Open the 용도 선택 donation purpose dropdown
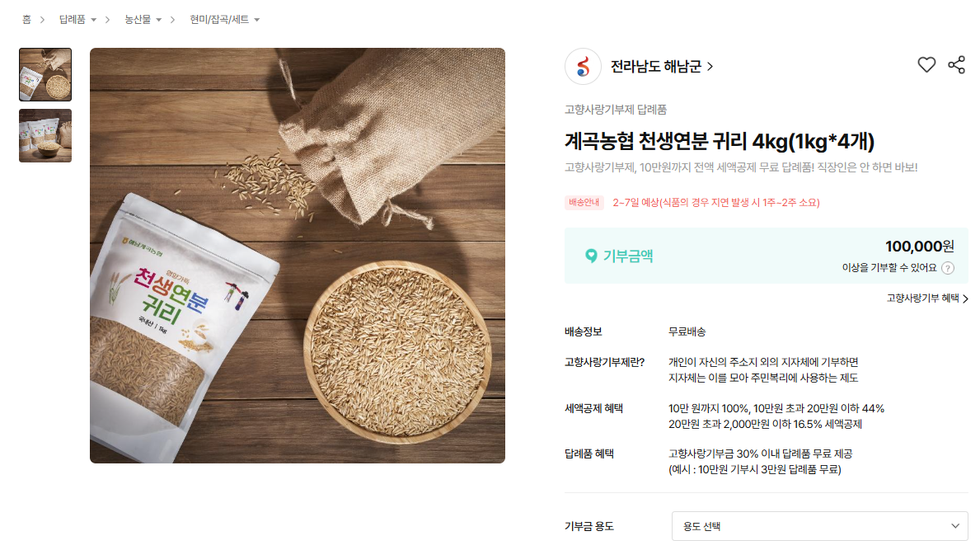 pyautogui.click(x=819, y=526)
